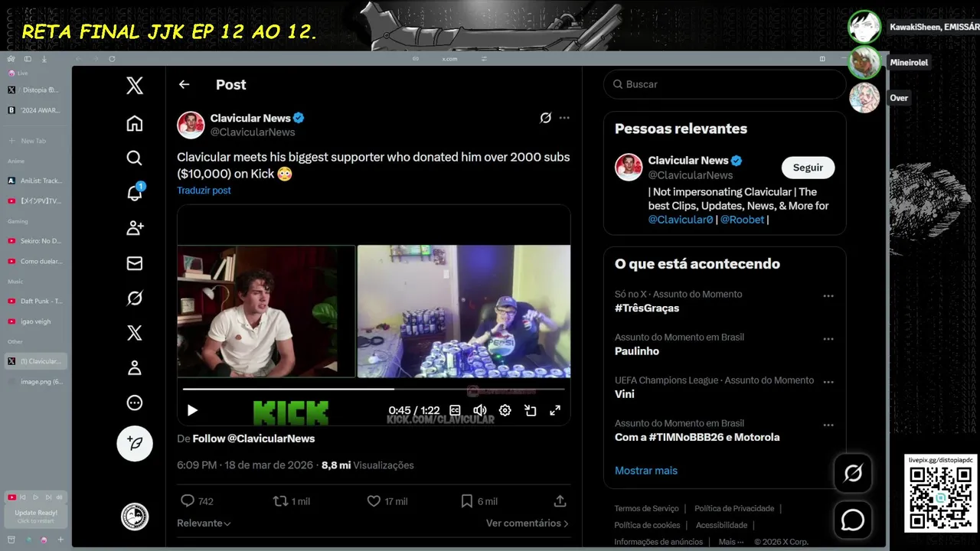Switch to the Daft Punk browser tab
The width and height of the screenshot is (980, 551).
tap(36, 302)
